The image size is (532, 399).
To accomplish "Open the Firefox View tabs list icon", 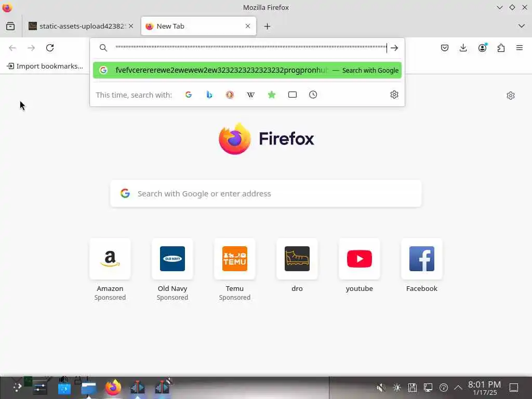I will pyautogui.click(x=10, y=26).
